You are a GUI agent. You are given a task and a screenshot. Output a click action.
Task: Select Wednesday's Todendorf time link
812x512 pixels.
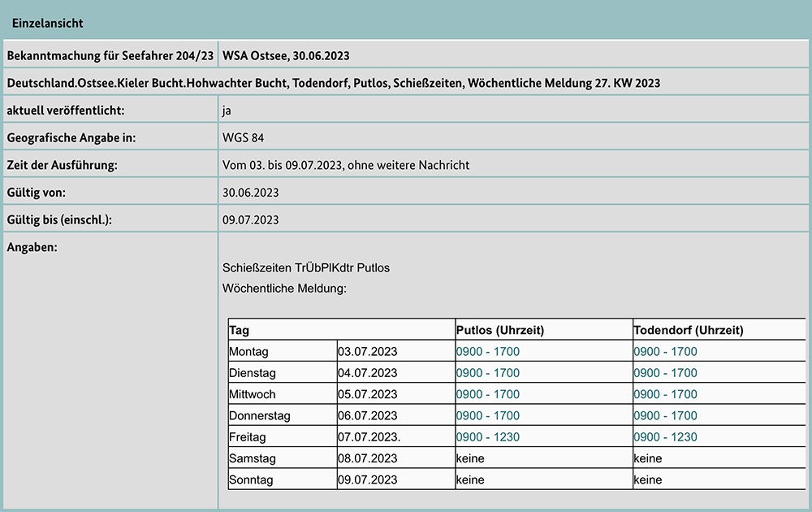point(665,394)
